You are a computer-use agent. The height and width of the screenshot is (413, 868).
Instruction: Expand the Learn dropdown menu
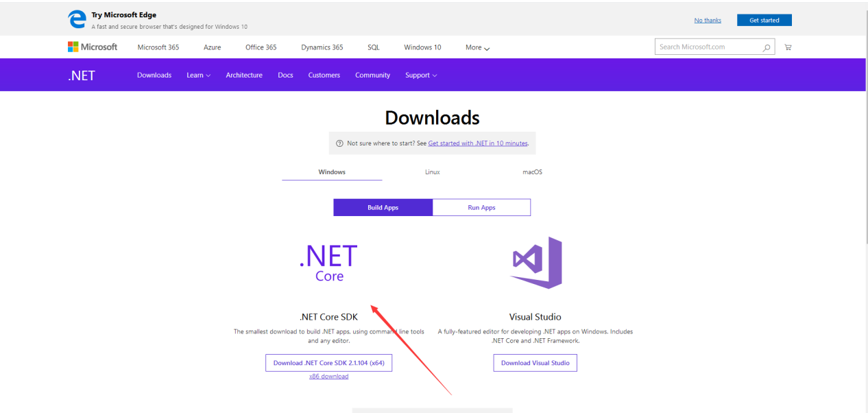coord(198,75)
